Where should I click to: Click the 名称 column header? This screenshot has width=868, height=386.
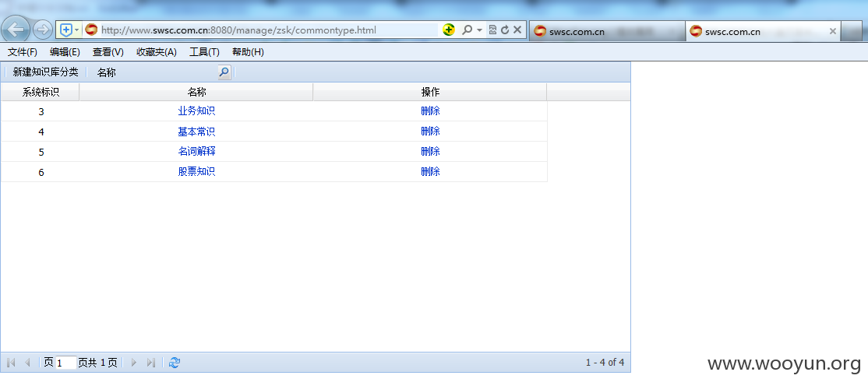(x=196, y=93)
